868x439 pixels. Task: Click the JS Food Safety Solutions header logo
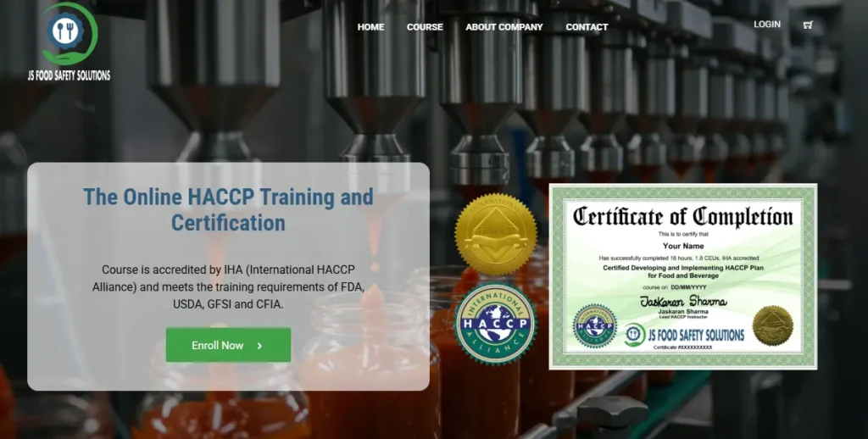point(69,34)
